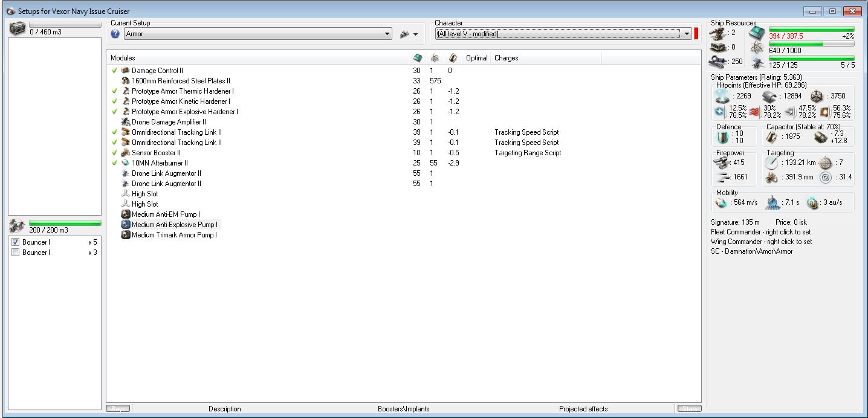Image resolution: width=868 pixels, height=418 pixels.
Task: Click SC - Damnation\Amor\Armor booster text
Action: coord(752,251)
